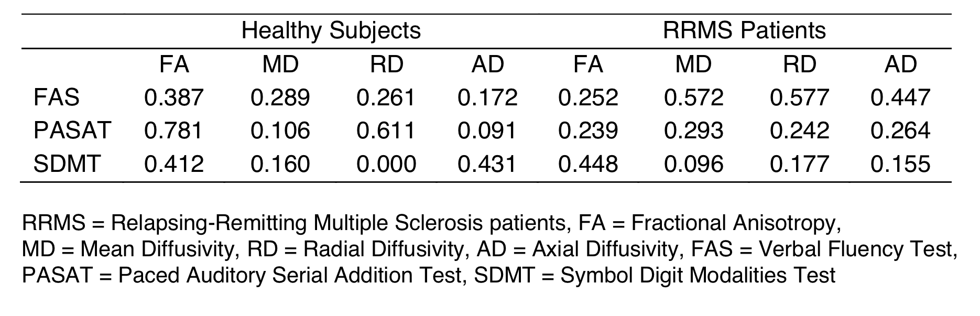The height and width of the screenshot is (316, 980).
Task: Click the footnote text 'Symbol Digit Modalities Test'
Action: tap(698, 275)
